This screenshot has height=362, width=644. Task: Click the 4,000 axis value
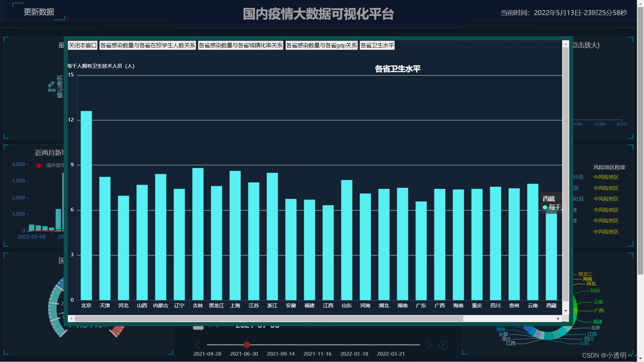coord(18,164)
